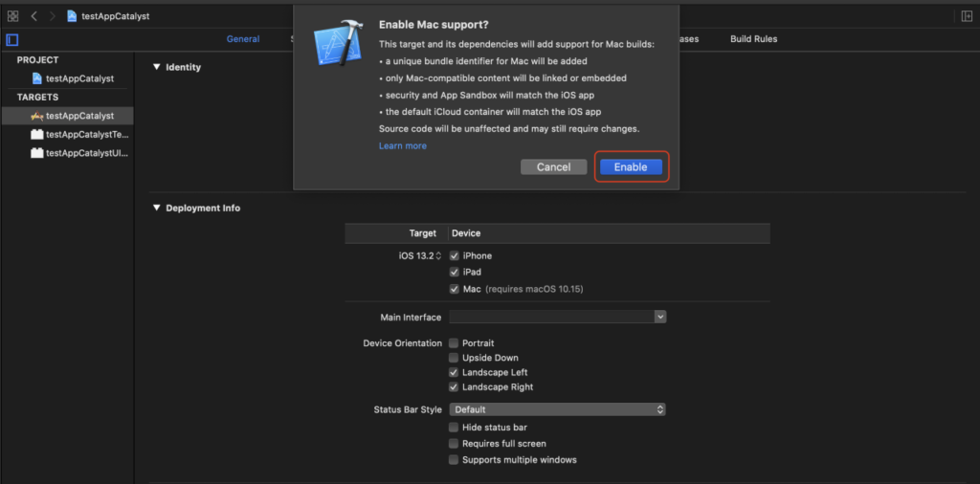This screenshot has height=484, width=980.
Task: Switch to the Build Rules tab
Action: pyautogui.click(x=753, y=39)
